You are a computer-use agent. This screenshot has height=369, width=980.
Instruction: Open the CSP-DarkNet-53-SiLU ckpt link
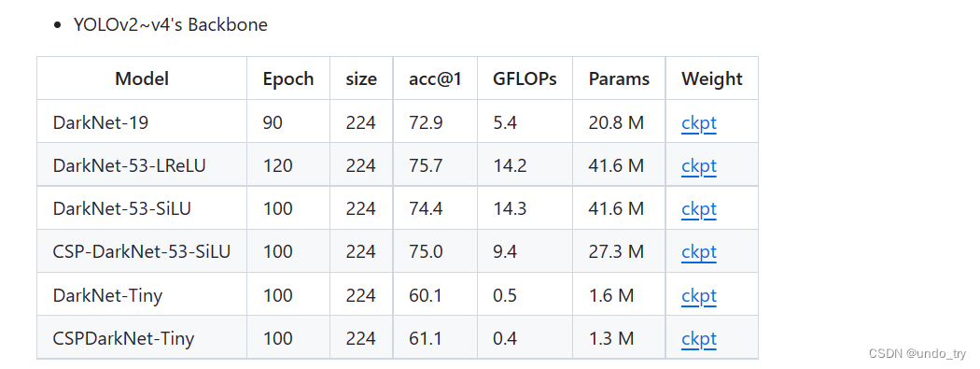[699, 251]
